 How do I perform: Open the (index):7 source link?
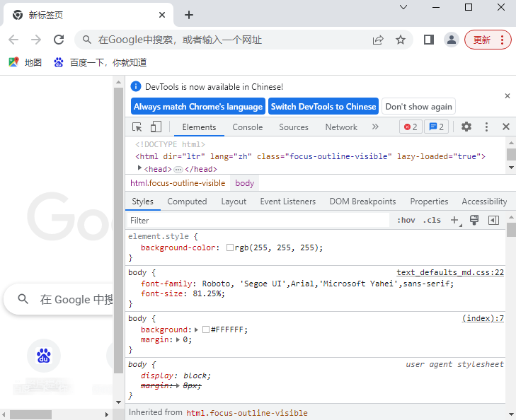click(483, 318)
